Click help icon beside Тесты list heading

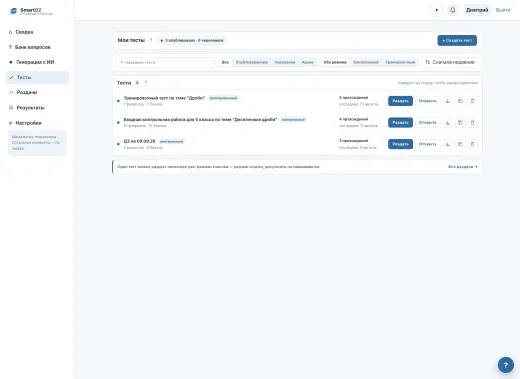146,83
